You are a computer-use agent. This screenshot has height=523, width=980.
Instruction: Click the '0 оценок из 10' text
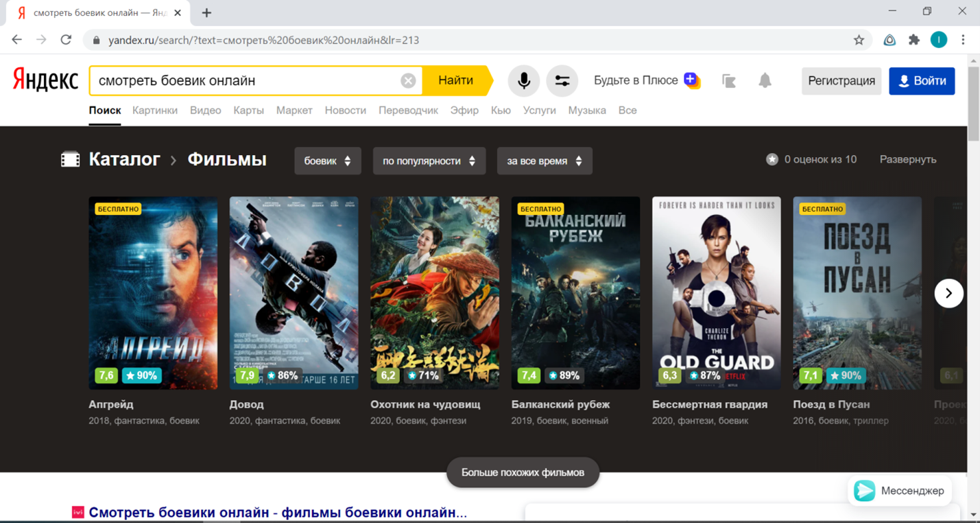click(x=820, y=159)
